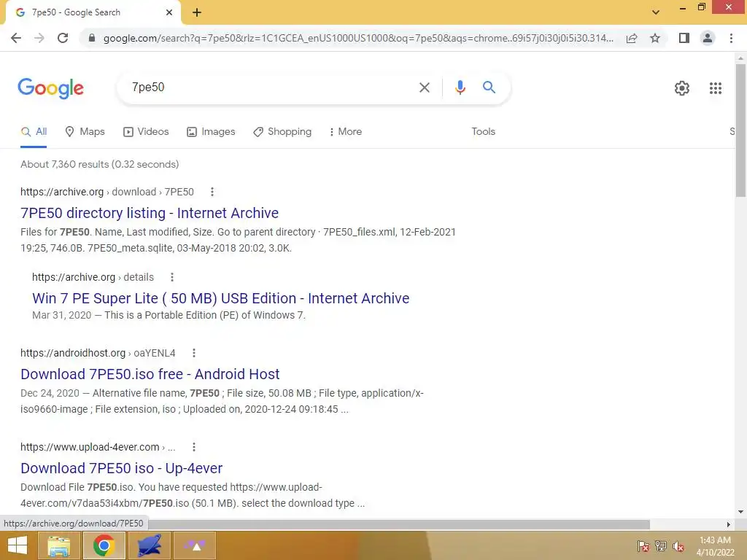Open the search Tools options
Image resolution: width=747 pixels, height=560 pixels.
coord(483,132)
